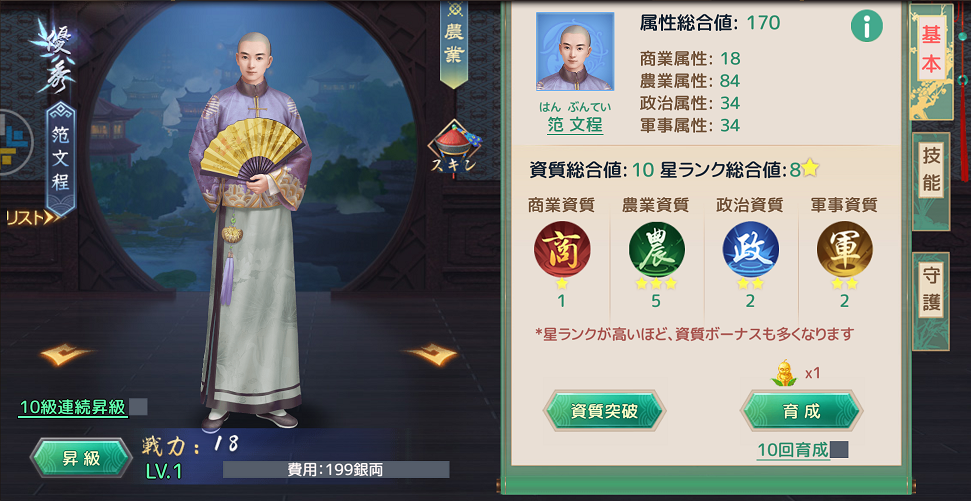
Task: Go to previous character with left arrow
Action: 67,355
